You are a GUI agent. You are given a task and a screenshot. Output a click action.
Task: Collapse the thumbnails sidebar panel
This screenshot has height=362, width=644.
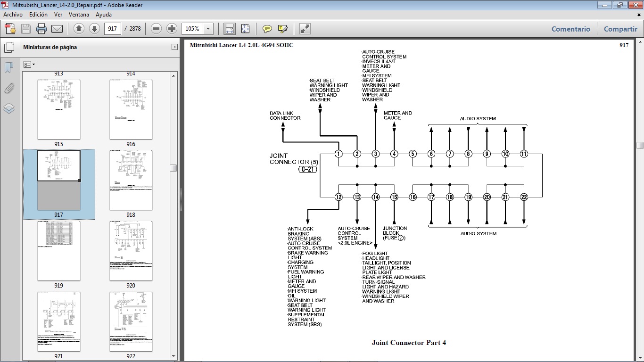(175, 47)
